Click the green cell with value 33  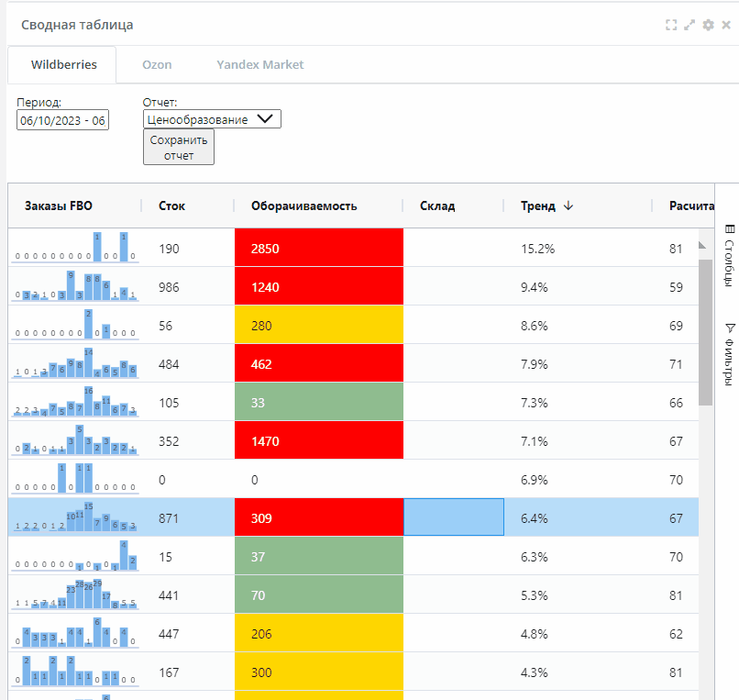click(319, 402)
